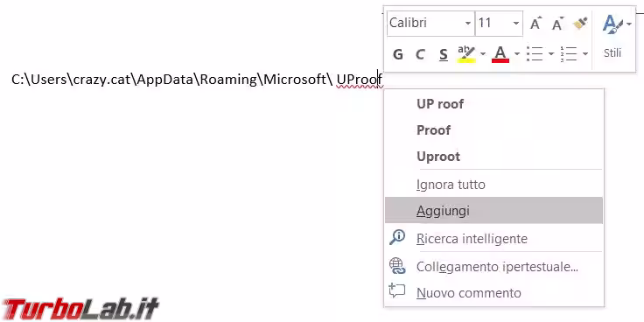Insert a numbered list

tap(569, 53)
